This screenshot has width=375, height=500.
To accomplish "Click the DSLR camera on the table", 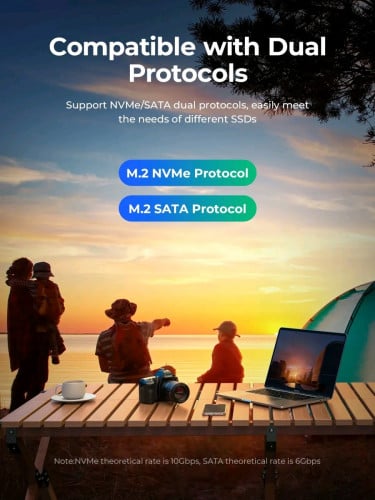I will click(164, 386).
